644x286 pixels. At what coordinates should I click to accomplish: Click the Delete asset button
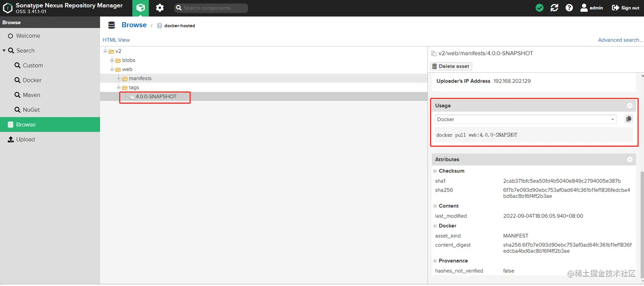point(451,66)
